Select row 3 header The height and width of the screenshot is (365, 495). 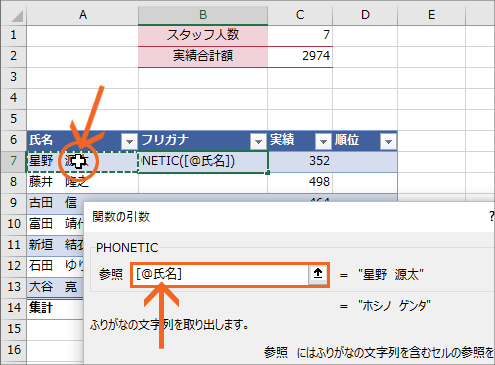(13, 77)
